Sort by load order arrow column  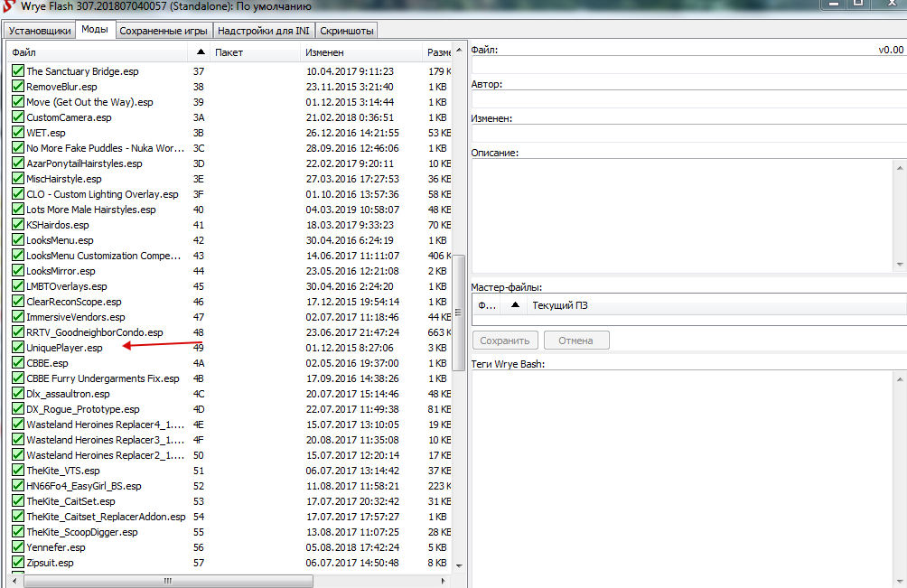200,52
